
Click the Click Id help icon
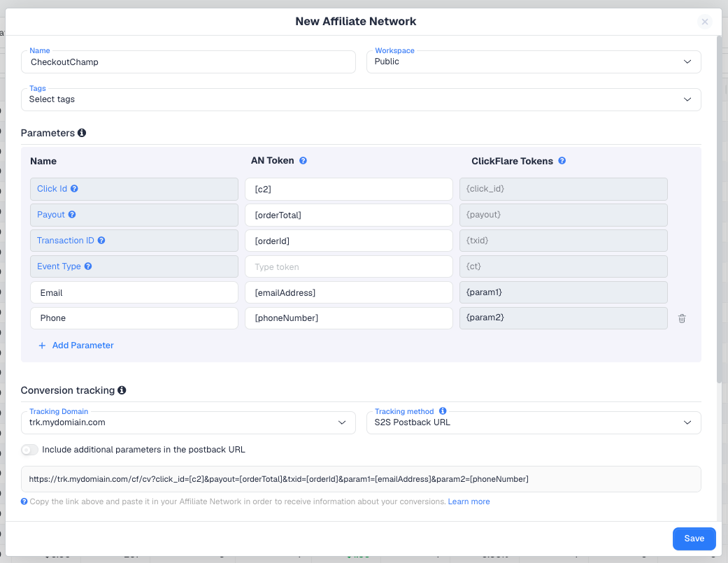(74, 188)
